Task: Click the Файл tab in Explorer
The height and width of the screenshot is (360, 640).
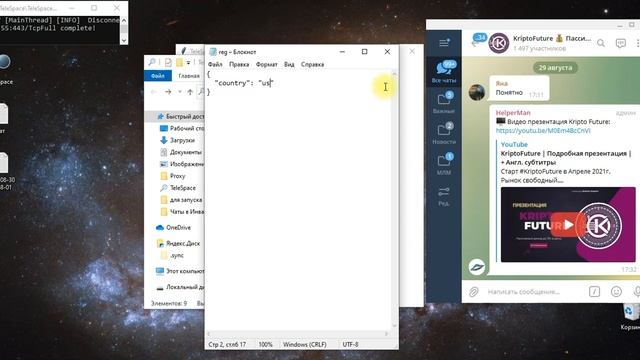Action: coord(158,76)
